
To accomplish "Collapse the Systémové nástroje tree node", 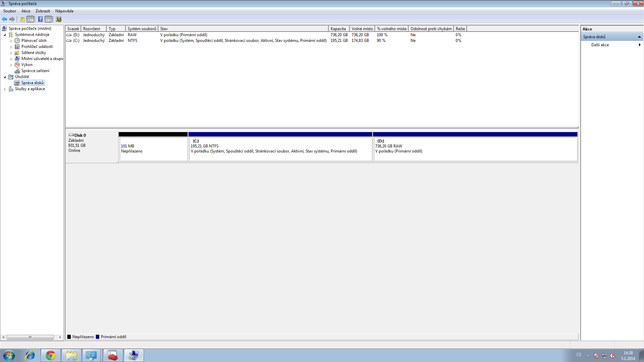I will click(5, 35).
